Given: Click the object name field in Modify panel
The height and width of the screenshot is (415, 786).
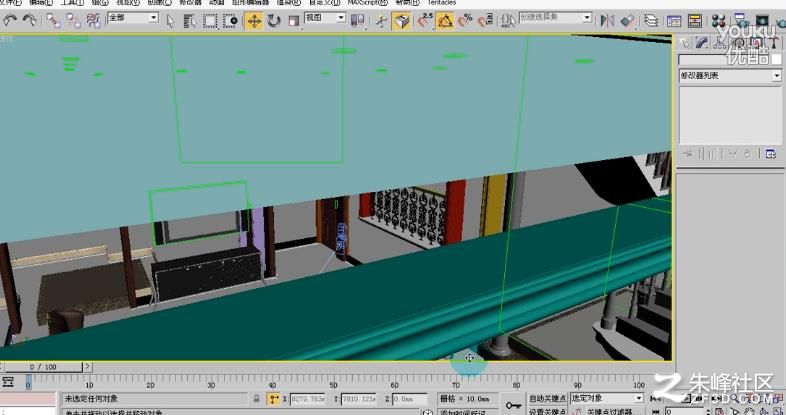Looking at the screenshot, I should pyautogui.click(x=723, y=60).
